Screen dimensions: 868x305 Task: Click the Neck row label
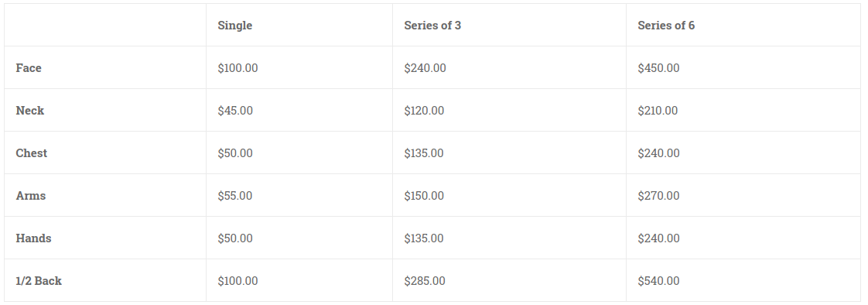pyautogui.click(x=30, y=111)
